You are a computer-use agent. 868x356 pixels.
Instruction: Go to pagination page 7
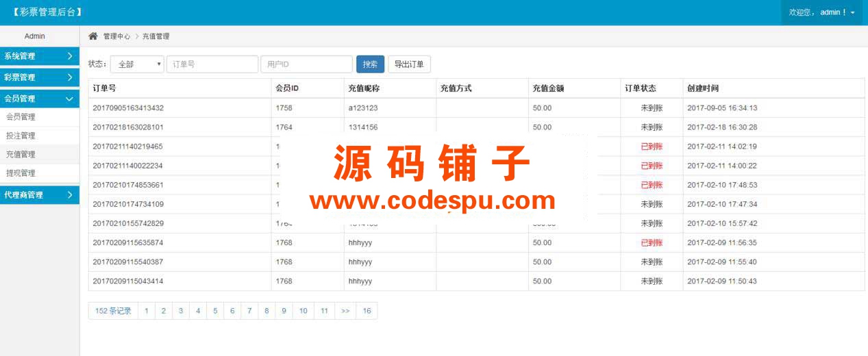[249, 311]
